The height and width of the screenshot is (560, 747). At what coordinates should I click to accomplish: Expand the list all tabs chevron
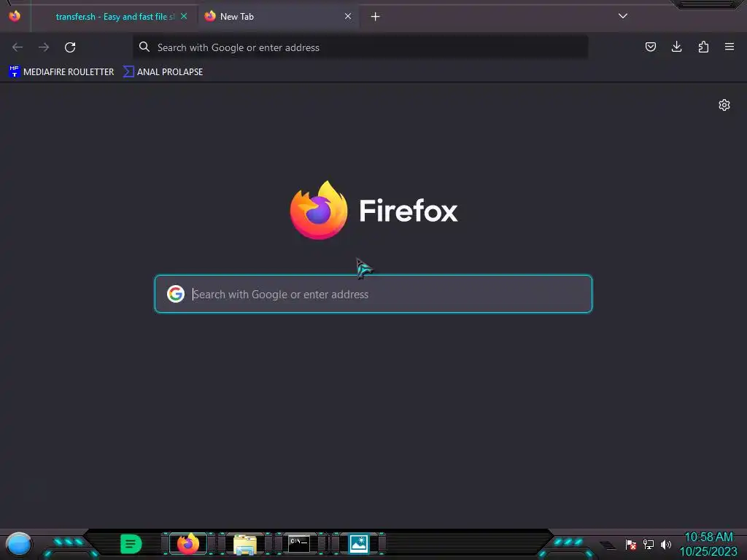tap(623, 16)
